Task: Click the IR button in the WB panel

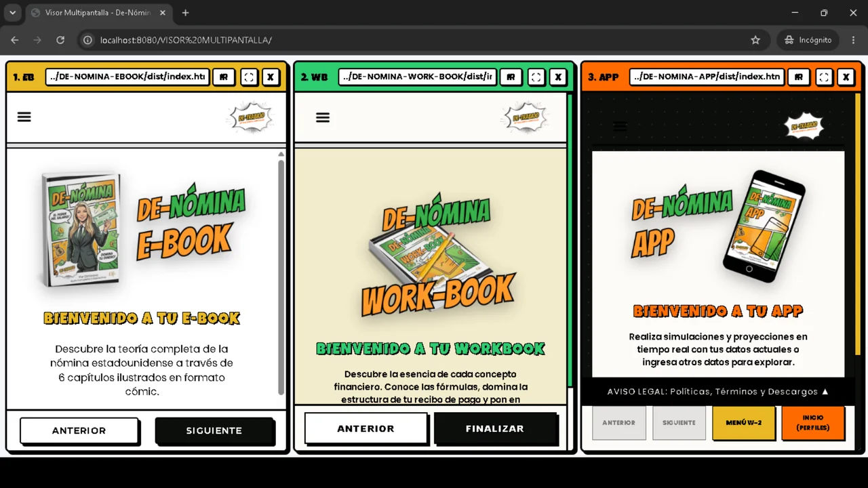Action: coord(511,77)
